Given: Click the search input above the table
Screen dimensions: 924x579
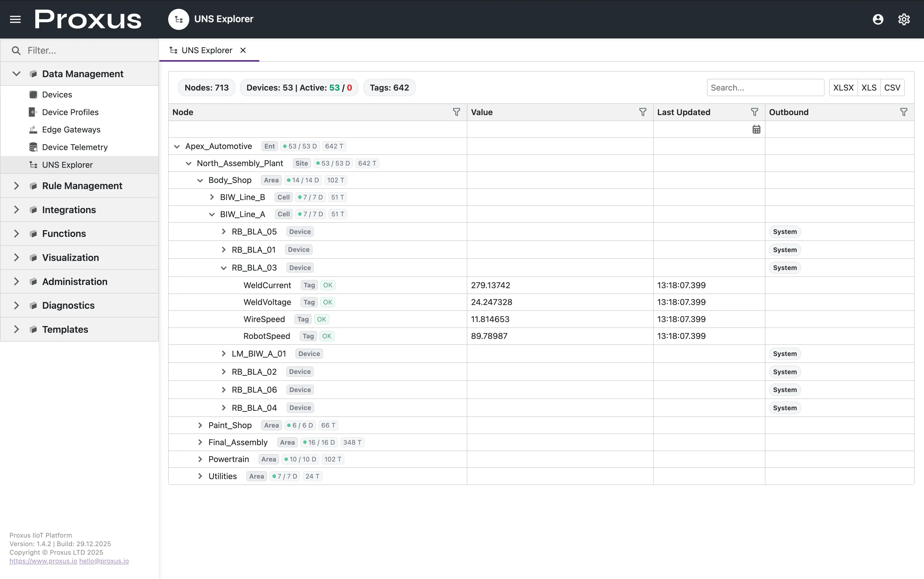Looking at the screenshot, I should (x=765, y=87).
